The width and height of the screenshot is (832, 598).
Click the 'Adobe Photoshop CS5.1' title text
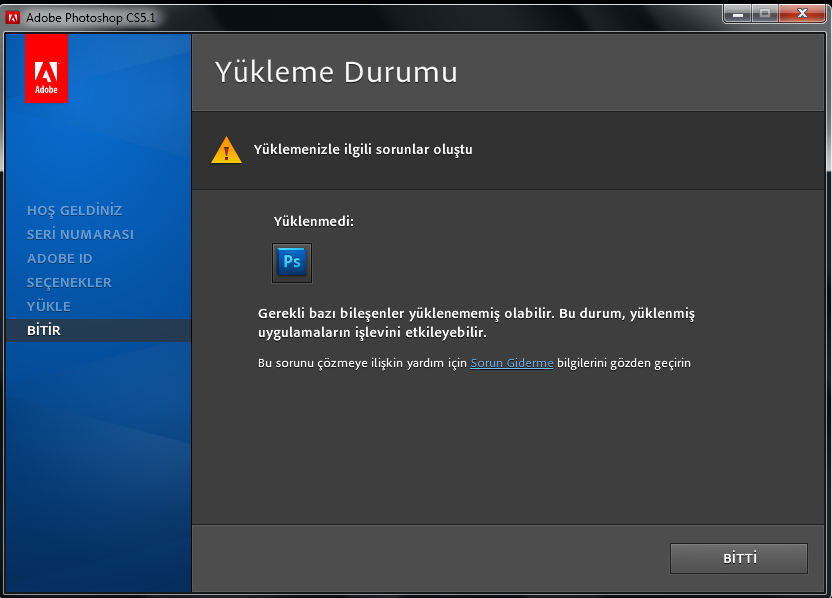coord(91,18)
